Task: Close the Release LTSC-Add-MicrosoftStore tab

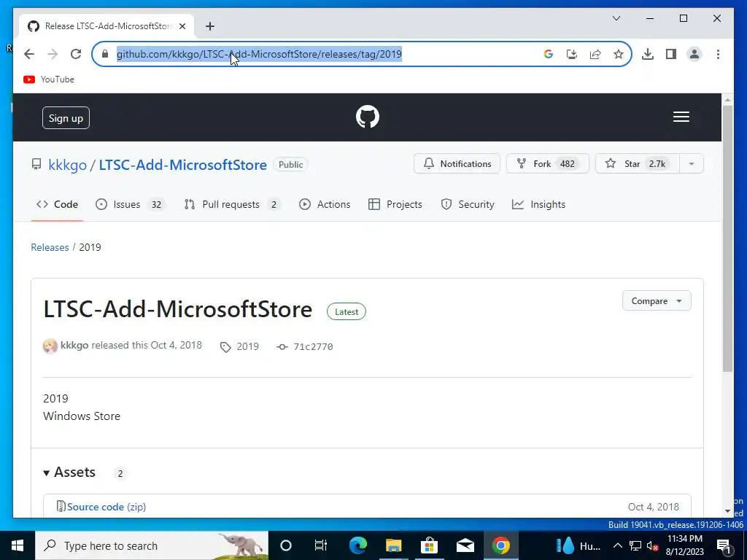Action: click(x=182, y=26)
